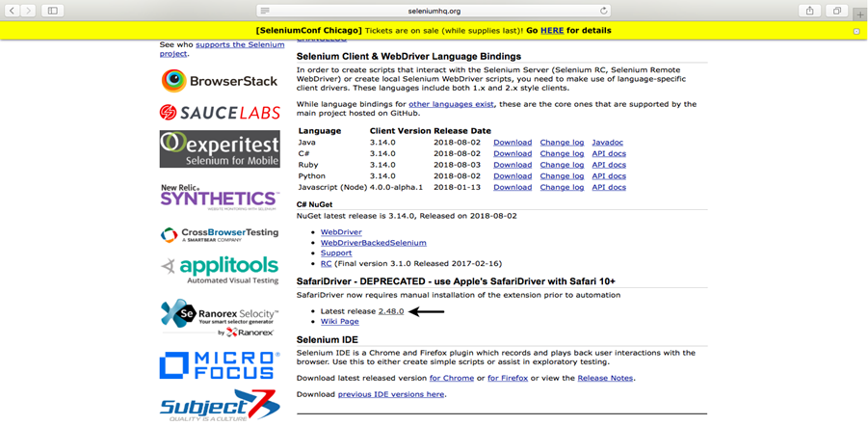Viewport: 868px width, 426px height.
Task: Dismiss the yellow SeleniumConf banner
Action: click(856, 32)
